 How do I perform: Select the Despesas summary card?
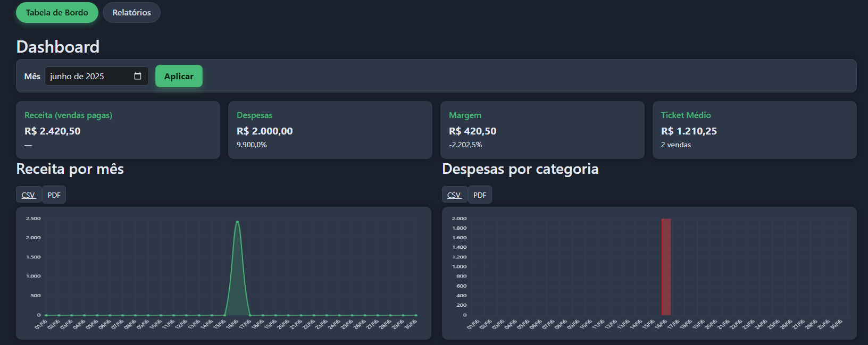pos(330,130)
